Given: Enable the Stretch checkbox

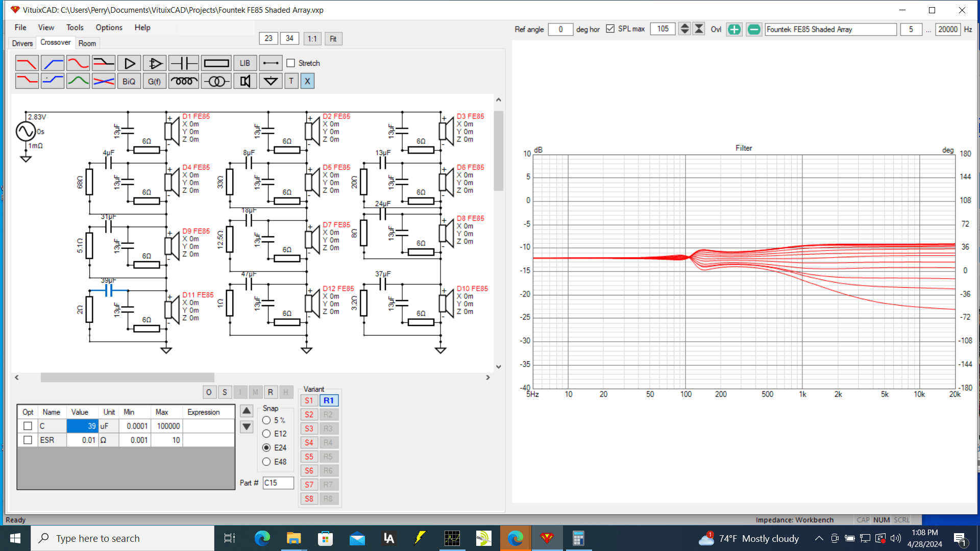Looking at the screenshot, I should [x=291, y=63].
